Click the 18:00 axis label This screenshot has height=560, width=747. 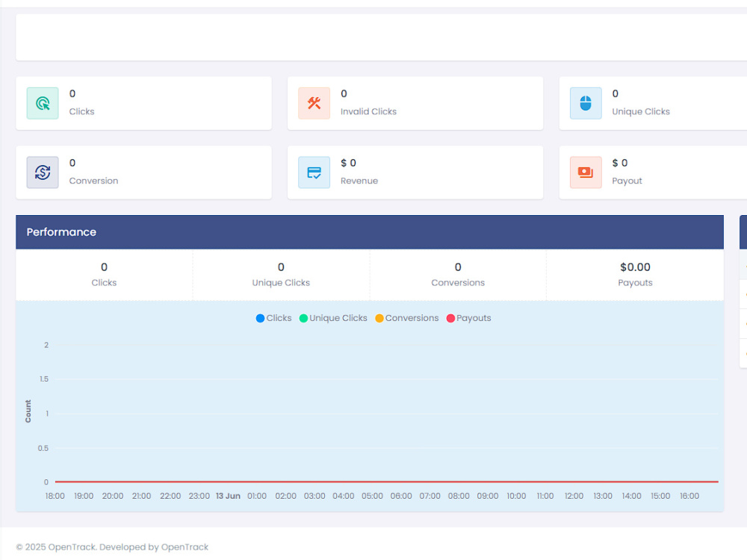(55, 496)
